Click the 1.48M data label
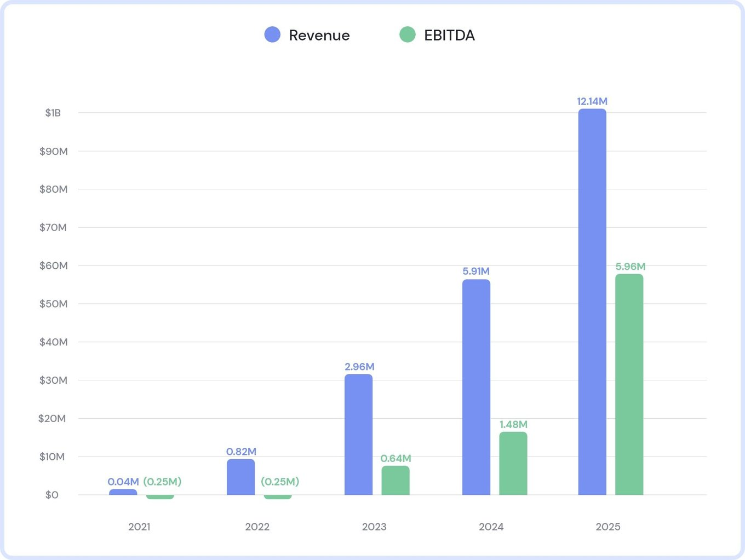The image size is (745, 560). coord(513,424)
